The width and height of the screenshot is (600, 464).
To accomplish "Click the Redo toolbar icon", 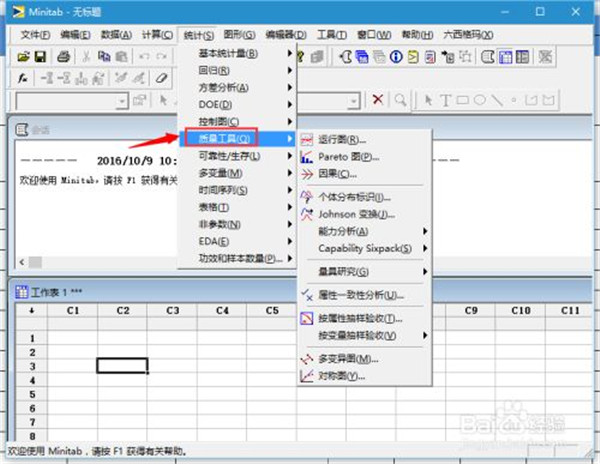I will pyautogui.click(x=161, y=57).
